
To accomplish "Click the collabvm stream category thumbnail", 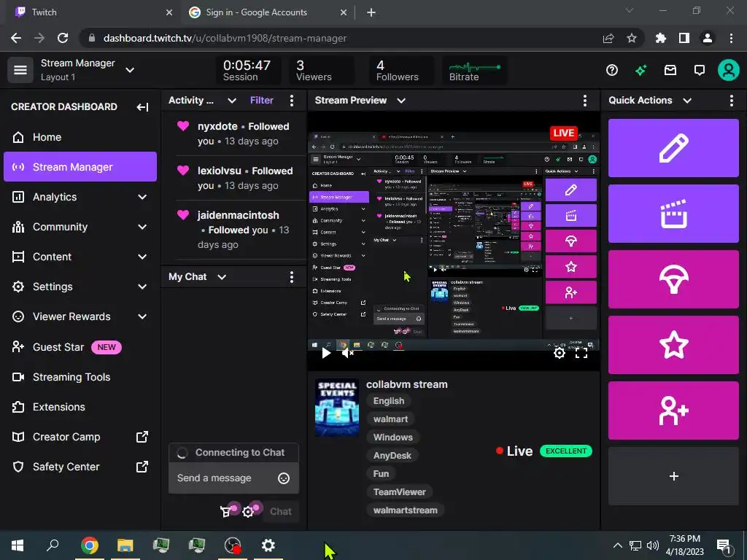I will [337, 408].
